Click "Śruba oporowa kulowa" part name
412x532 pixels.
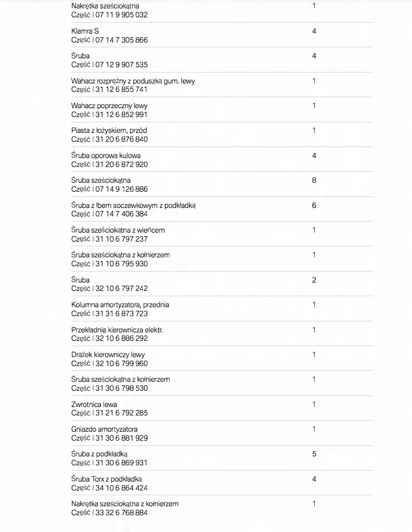pyautogui.click(x=106, y=156)
